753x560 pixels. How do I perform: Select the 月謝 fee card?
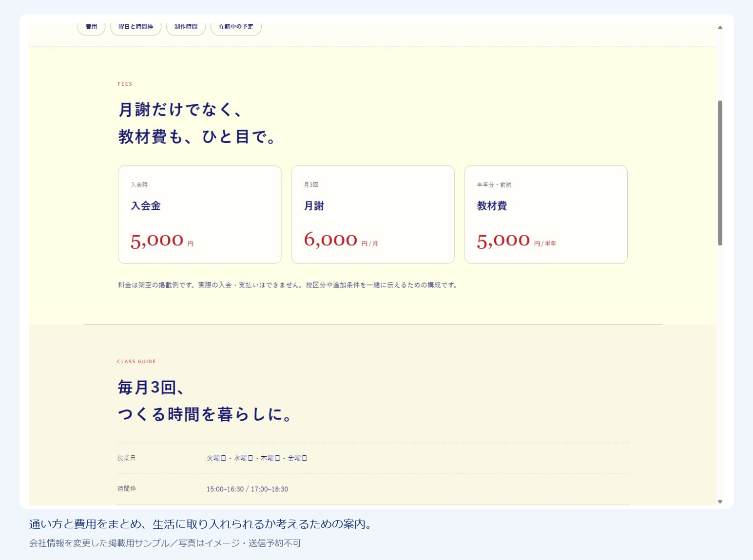[373, 215]
